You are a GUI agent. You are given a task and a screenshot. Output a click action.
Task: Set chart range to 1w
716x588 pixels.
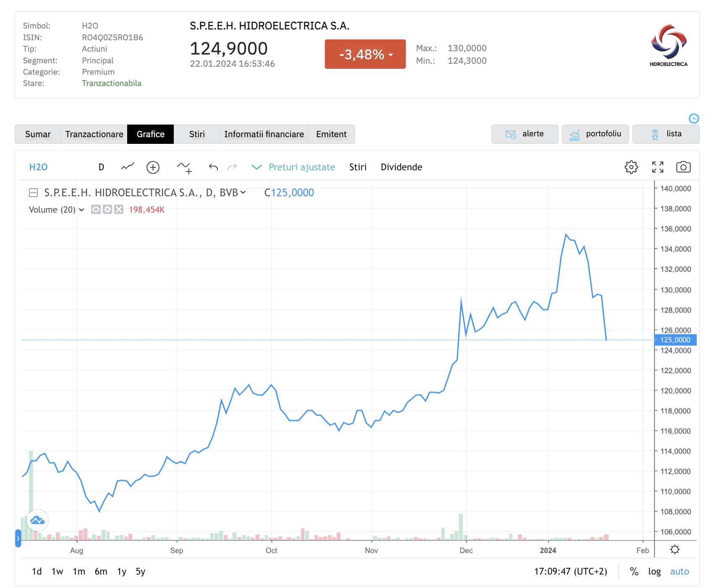(x=57, y=571)
